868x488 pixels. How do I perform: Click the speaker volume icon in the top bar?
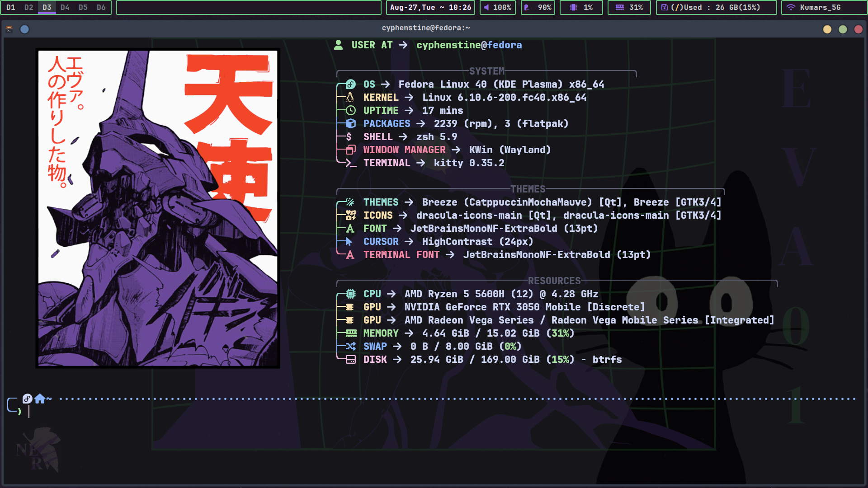(487, 7)
